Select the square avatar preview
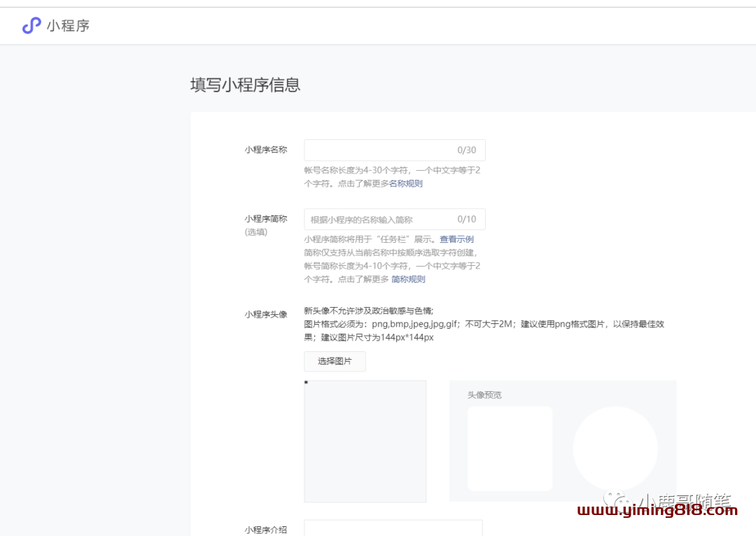This screenshot has width=756, height=536. (510, 449)
